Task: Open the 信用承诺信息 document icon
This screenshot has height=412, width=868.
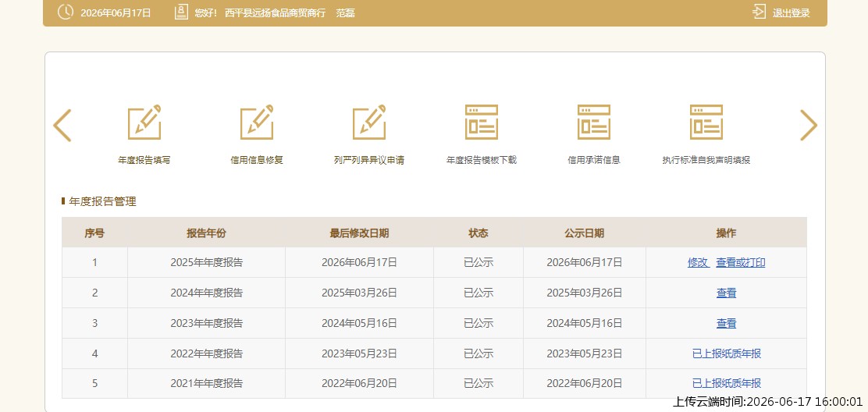Action: [x=594, y=123]
